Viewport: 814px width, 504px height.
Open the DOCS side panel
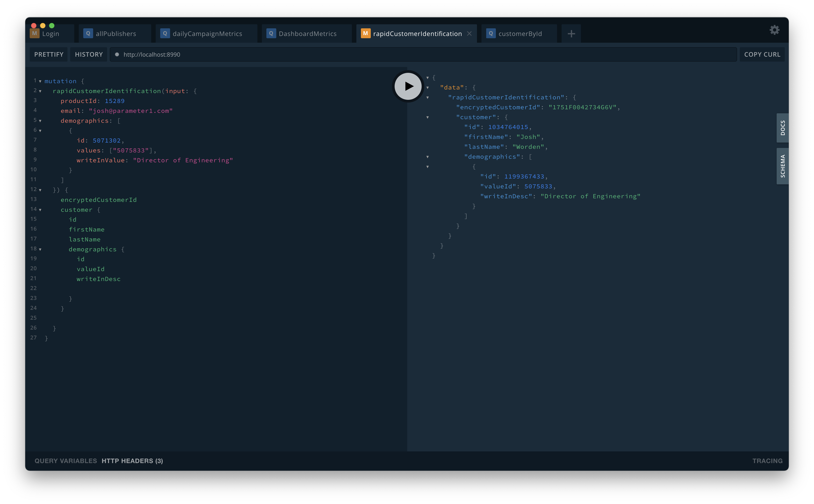782,128
